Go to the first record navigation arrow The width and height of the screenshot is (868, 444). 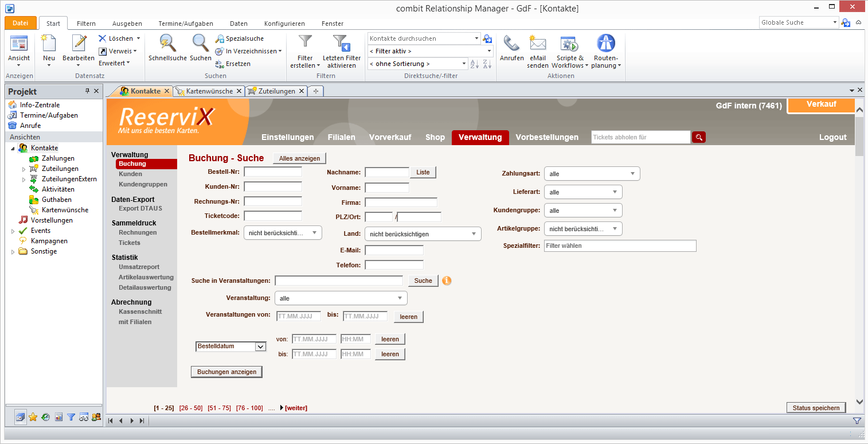point(112,420)
